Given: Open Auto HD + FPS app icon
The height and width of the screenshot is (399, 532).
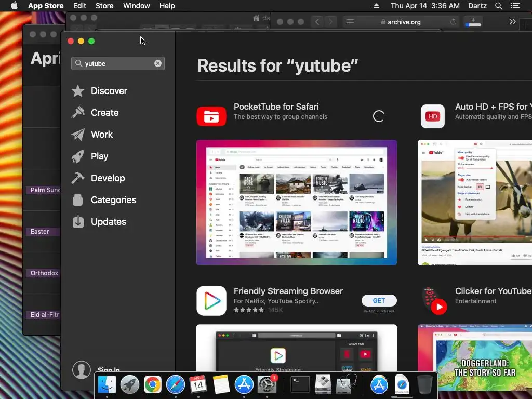Looking at the screenshot, I should coord(433,116).
